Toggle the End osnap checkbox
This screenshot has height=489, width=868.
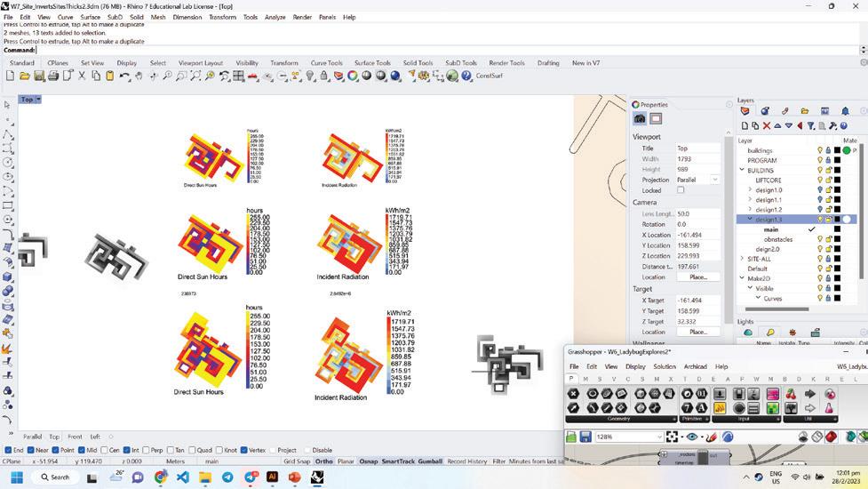point(8,450)
